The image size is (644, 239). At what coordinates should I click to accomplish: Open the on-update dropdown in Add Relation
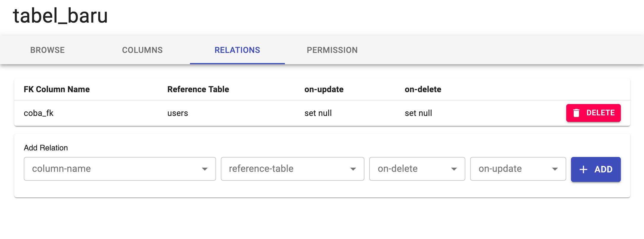[513, 169]
